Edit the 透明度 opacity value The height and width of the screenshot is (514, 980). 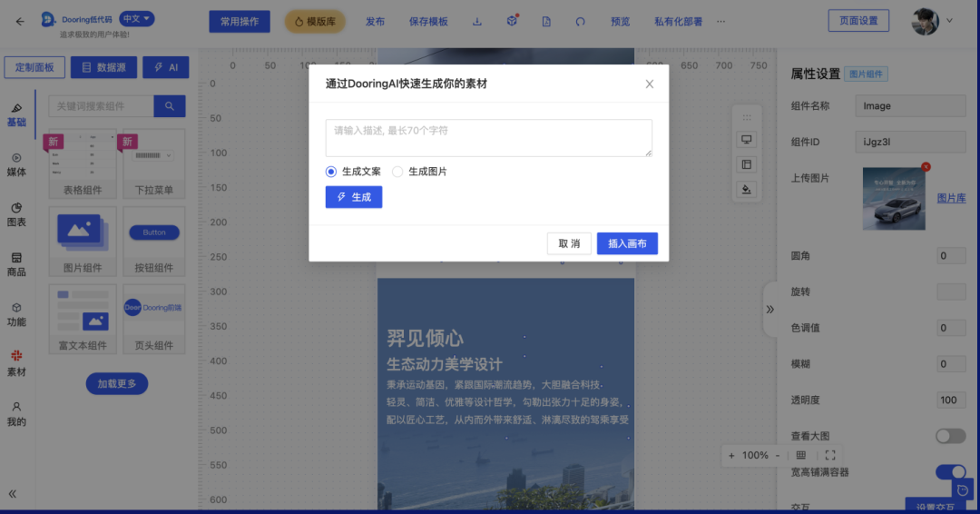[951, 400]
